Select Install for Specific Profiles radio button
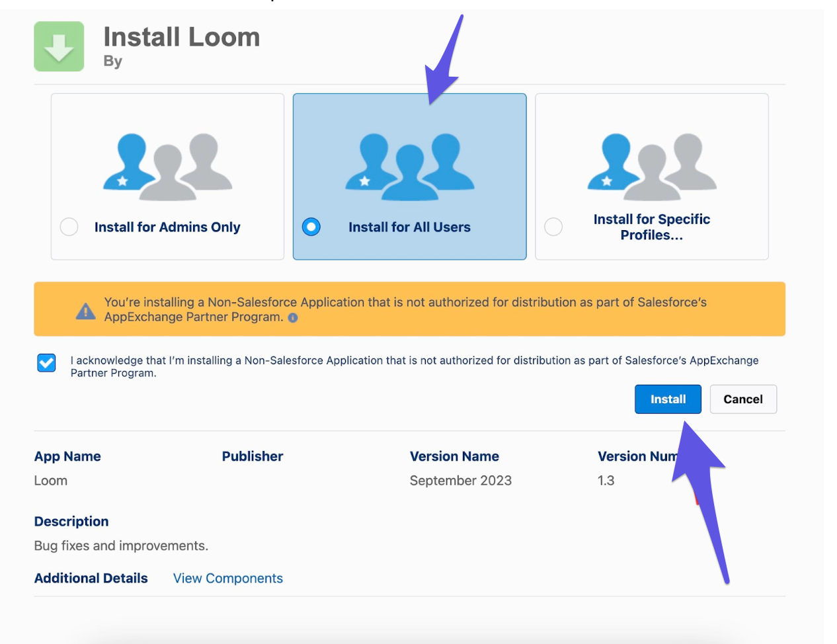837x644 pixels. (x=553, y=227)
